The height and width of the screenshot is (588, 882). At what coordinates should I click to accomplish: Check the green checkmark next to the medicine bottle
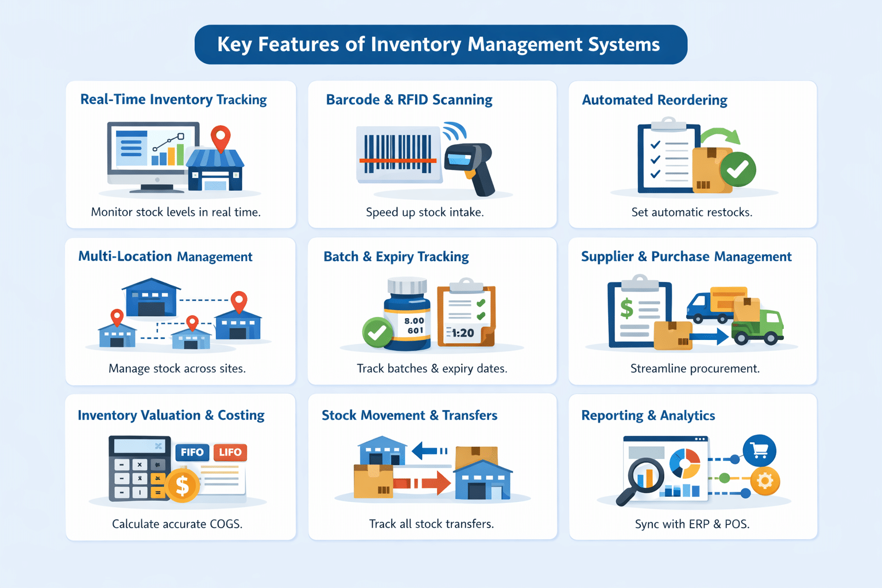(x=376, y=332)
